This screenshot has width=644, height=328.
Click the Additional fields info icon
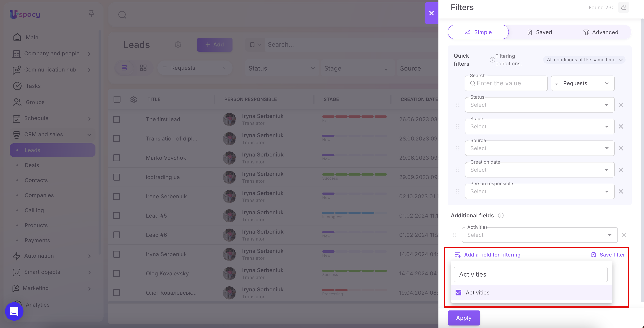tap(500, 215)
